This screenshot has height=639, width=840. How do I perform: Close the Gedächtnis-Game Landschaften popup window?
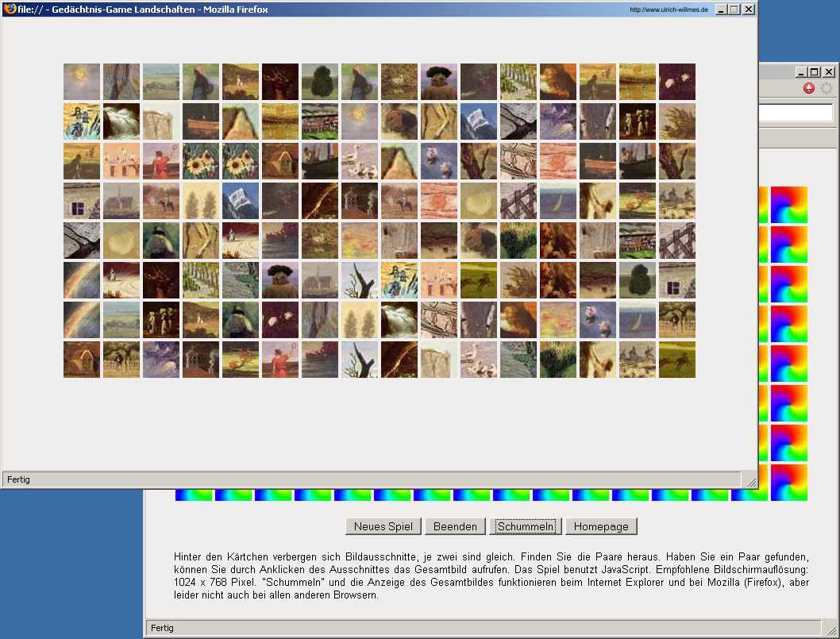click(x=748, y=10)
